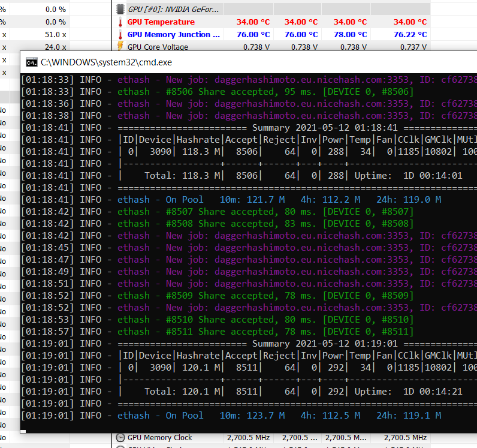477x448 pixels.
Task: Click the GPU Memory Clock clock icon
Action: tap(120, 438)
